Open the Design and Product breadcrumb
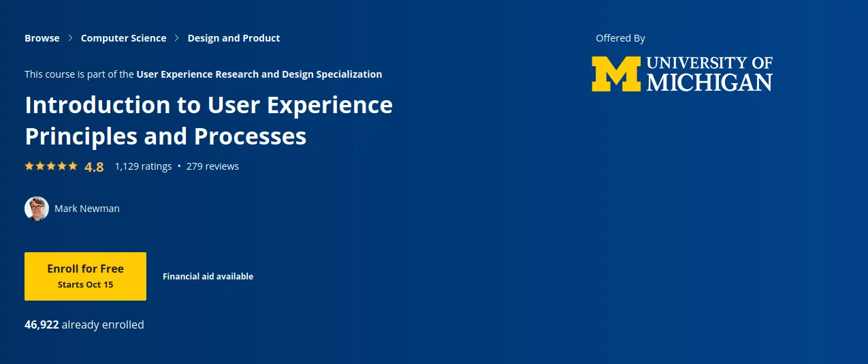 pos(234,38)
